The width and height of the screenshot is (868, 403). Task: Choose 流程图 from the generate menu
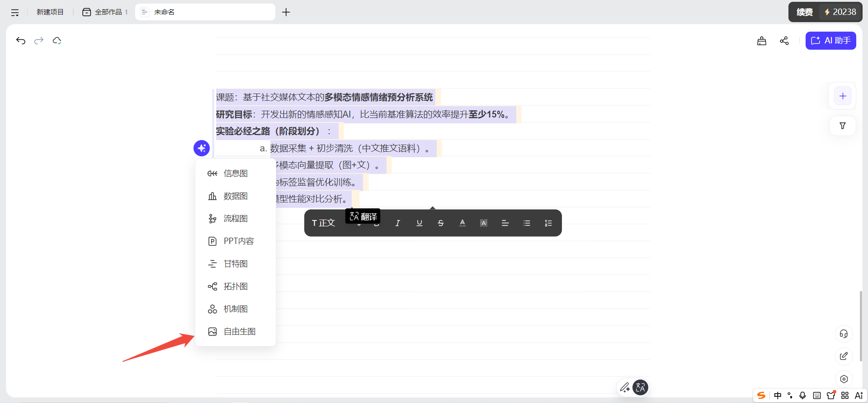[236, 219]
